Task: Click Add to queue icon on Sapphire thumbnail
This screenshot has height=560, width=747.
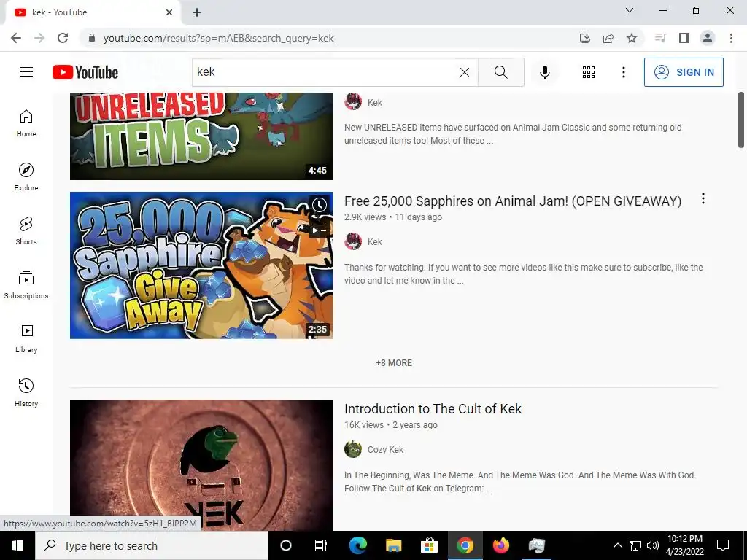Action: pos(320,228)
